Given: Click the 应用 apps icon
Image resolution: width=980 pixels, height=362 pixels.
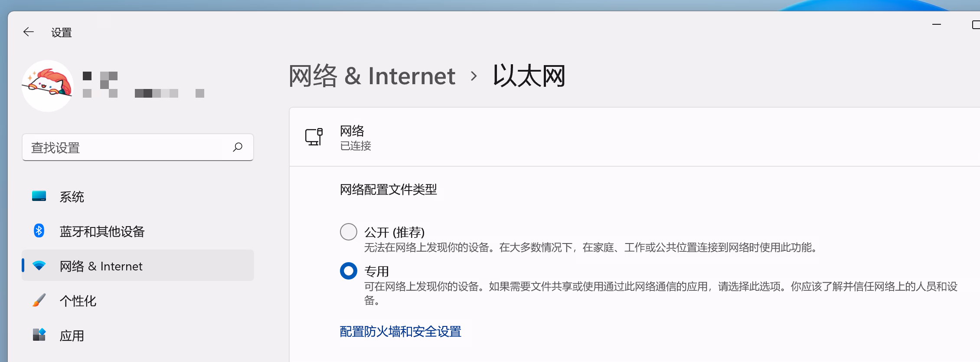Looking at the screenshot, I should (39, 335).
